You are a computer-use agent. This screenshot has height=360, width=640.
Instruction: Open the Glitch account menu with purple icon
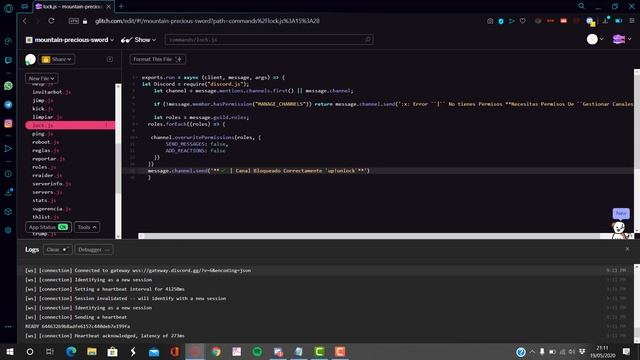622,39
